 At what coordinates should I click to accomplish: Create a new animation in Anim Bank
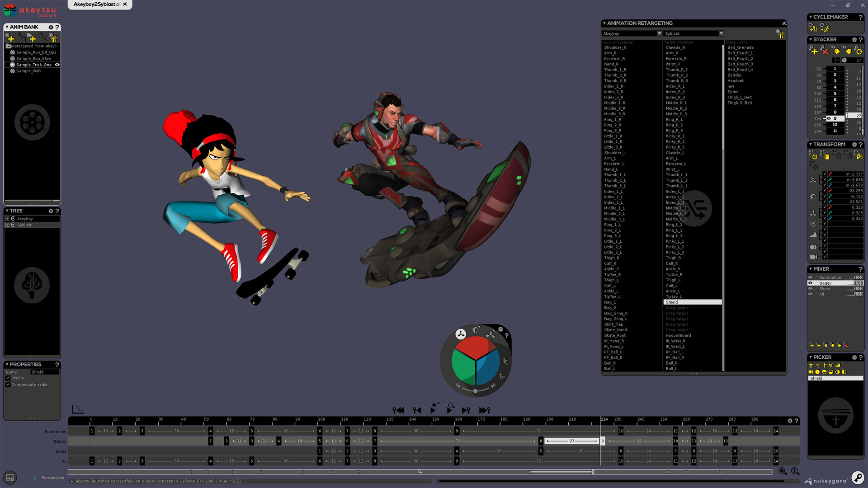click(x=11, y=39)
